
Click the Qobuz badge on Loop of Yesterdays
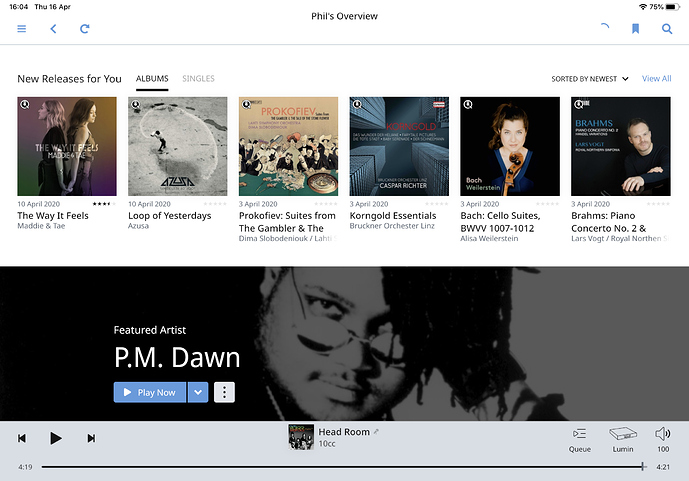(136, 105)
